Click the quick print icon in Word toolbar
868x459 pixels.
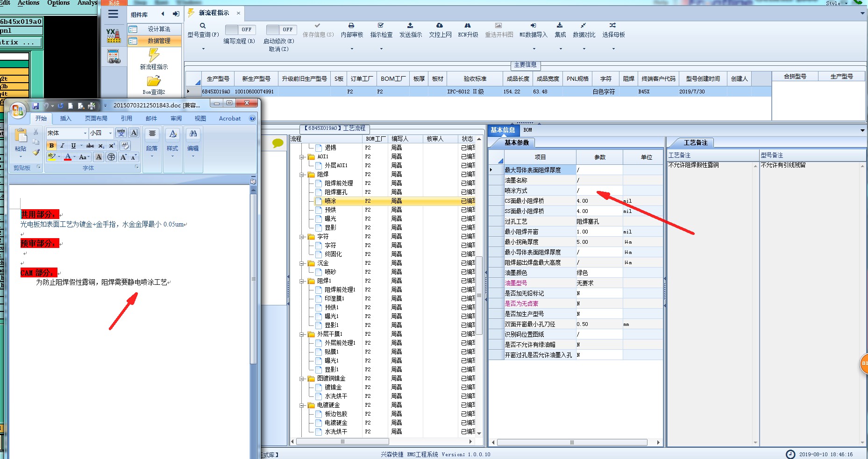pyautogui.click(x=92, y=106)
